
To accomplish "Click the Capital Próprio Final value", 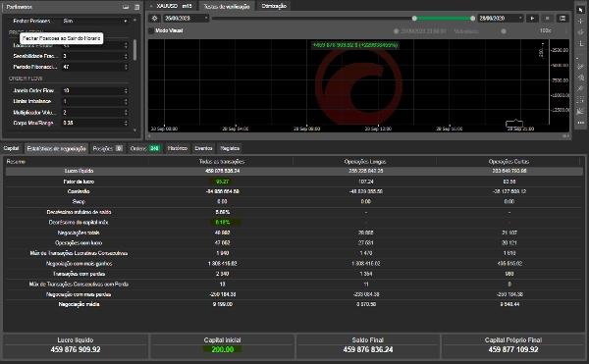I will pyautogui.click(x=513, y=349).
